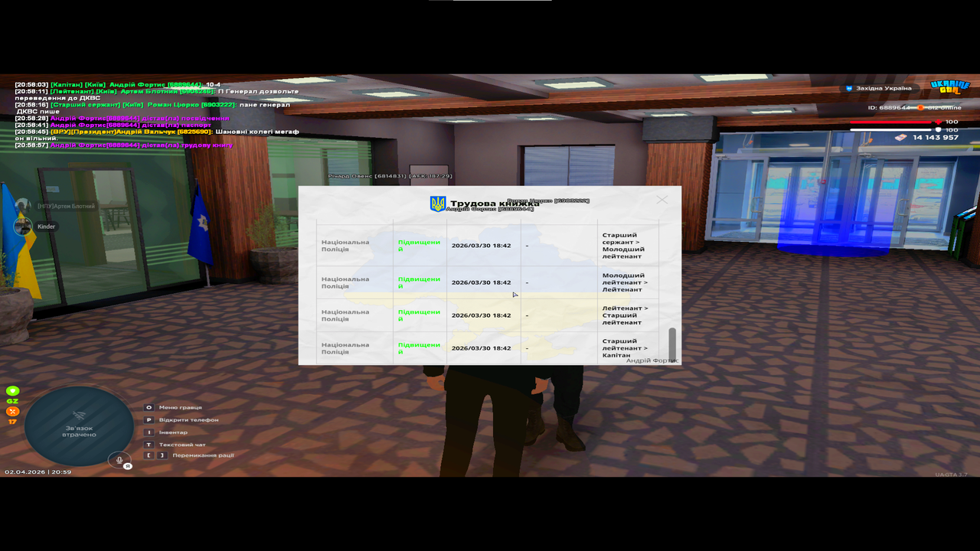Click the Лейтенант > Старший лейтенант cell
This screenshot has width=980, height=551.
(x=627, y=315)
